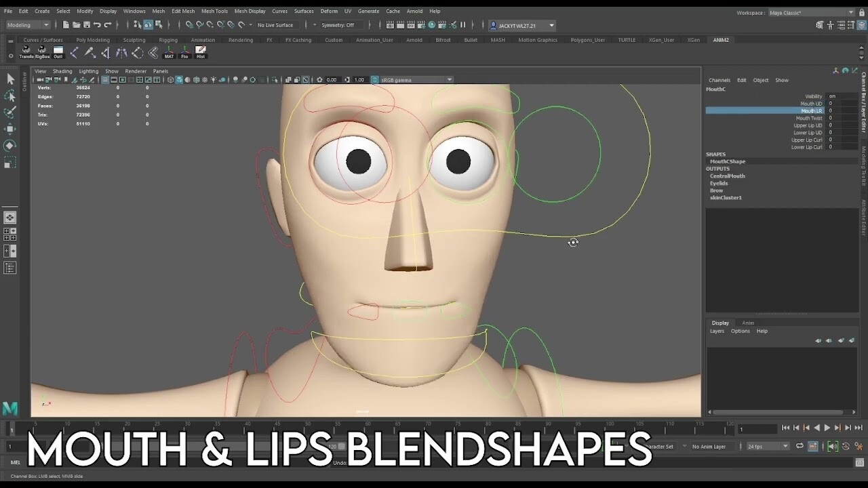Screen dimensions: 868x488
Task: Mute audio with the speaker toggle
Action: 832,446
